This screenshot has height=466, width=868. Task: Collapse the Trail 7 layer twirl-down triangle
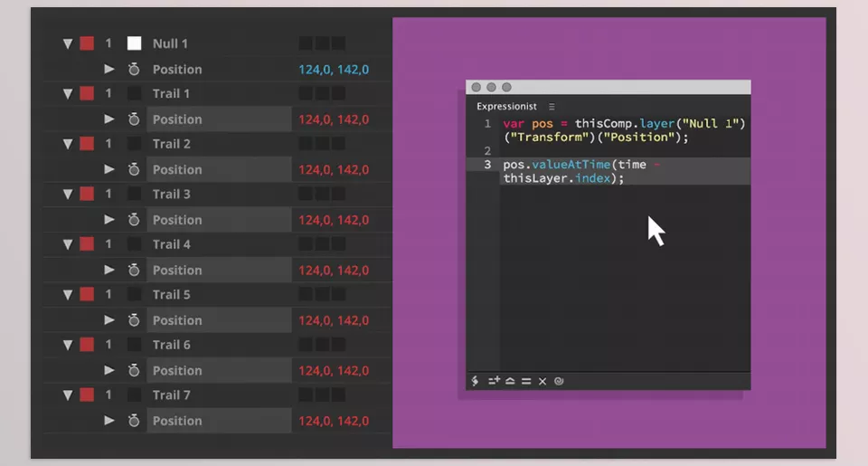click(68, 395)
